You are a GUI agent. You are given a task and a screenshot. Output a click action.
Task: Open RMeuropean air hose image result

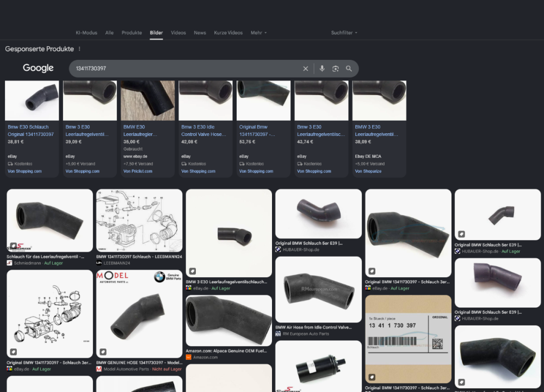coord(318,289)
